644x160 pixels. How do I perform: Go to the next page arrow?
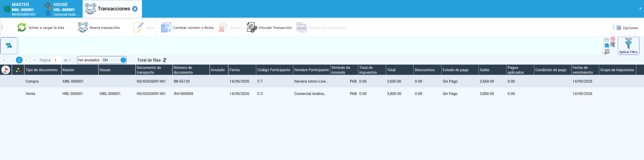coord(27,60)
